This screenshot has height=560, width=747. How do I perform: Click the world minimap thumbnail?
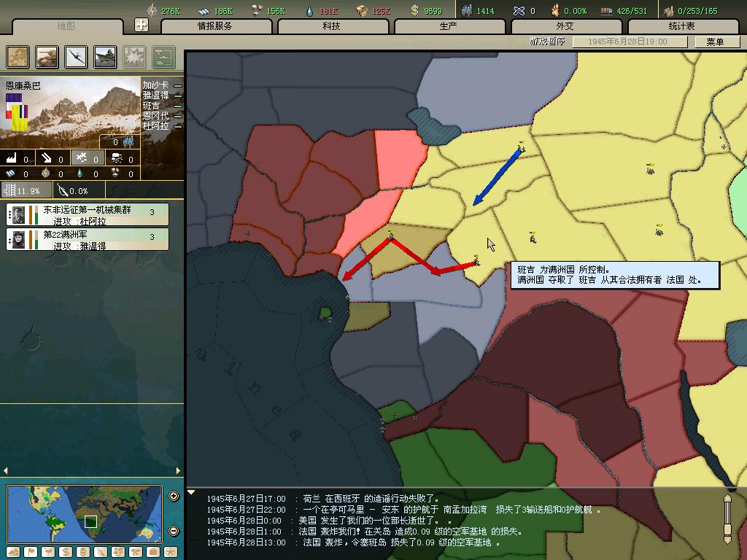[84, 514]
